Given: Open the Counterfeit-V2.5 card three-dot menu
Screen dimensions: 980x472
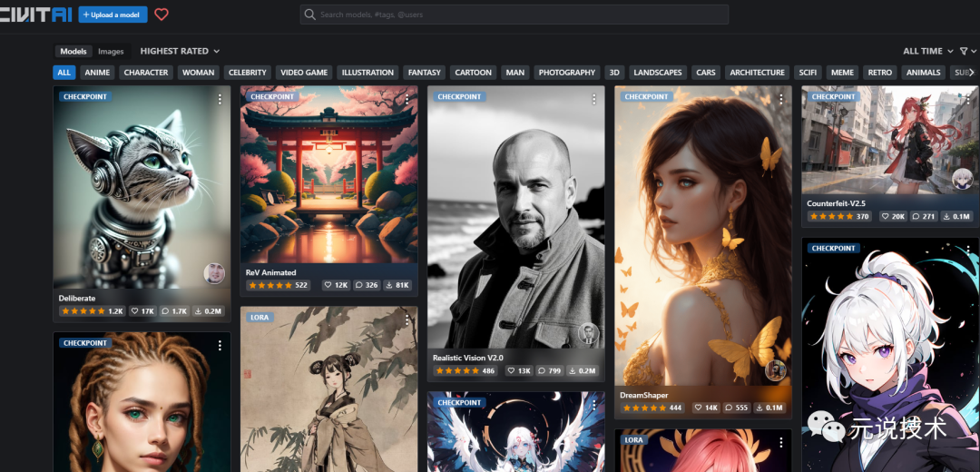Looking at the screenshot, I should (x=968, y=99).
